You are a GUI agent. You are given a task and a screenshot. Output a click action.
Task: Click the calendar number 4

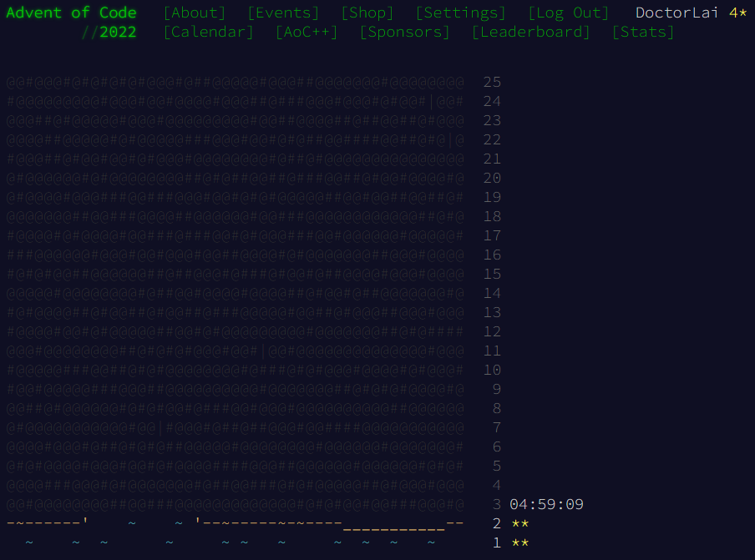(497, 485)
